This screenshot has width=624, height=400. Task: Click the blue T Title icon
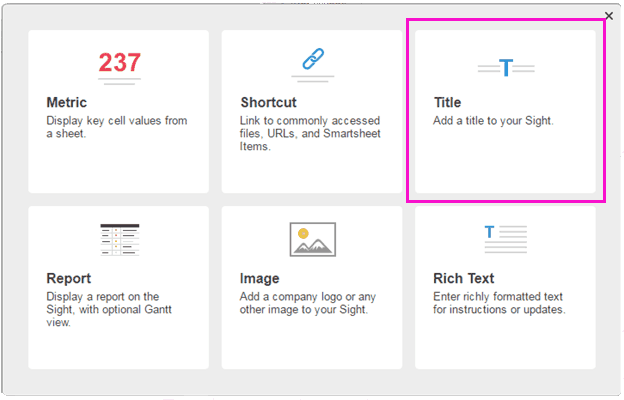click(506, 67)
